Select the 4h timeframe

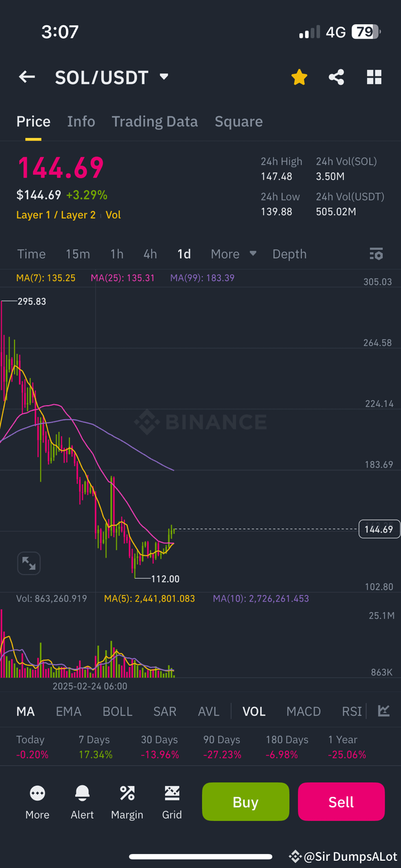coord(150,254)
